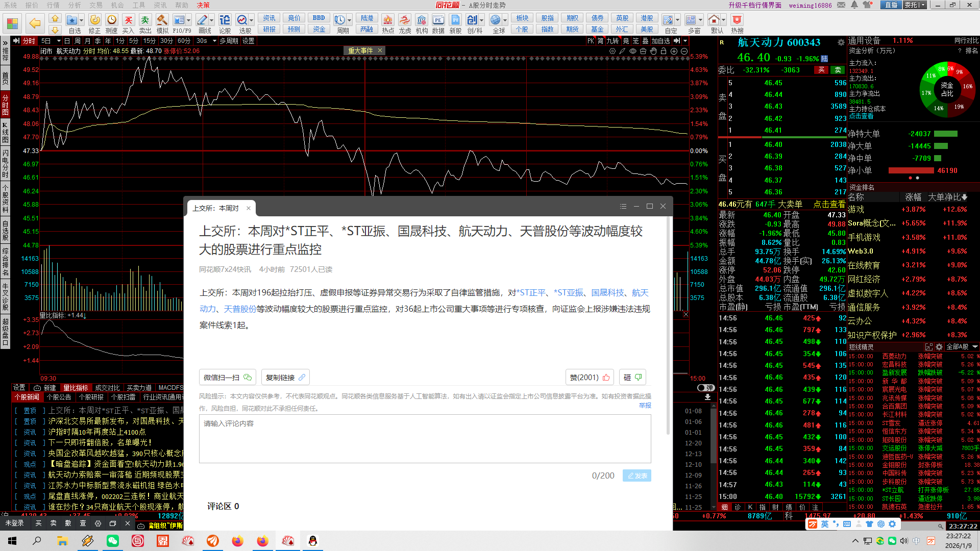Expand the 全部A股 filter dropdown

coord(975,347)
